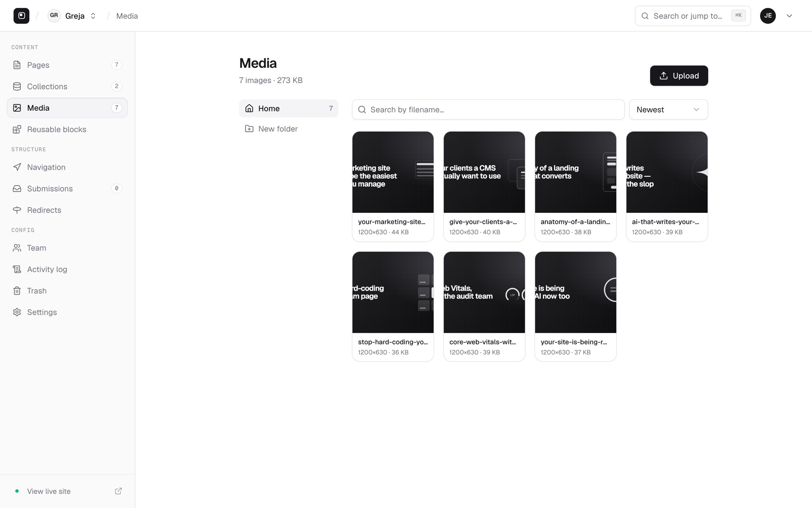Open Collections in the sidebar
The width and height of the screenshot is (812, 508).
coord(67,87)
